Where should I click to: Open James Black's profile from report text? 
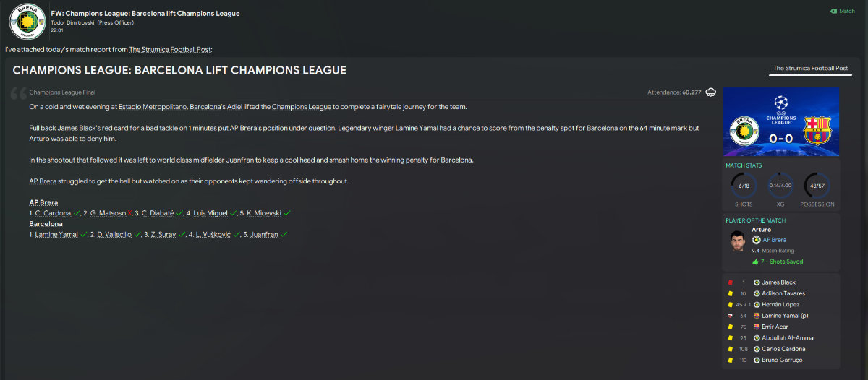[97, 128]
